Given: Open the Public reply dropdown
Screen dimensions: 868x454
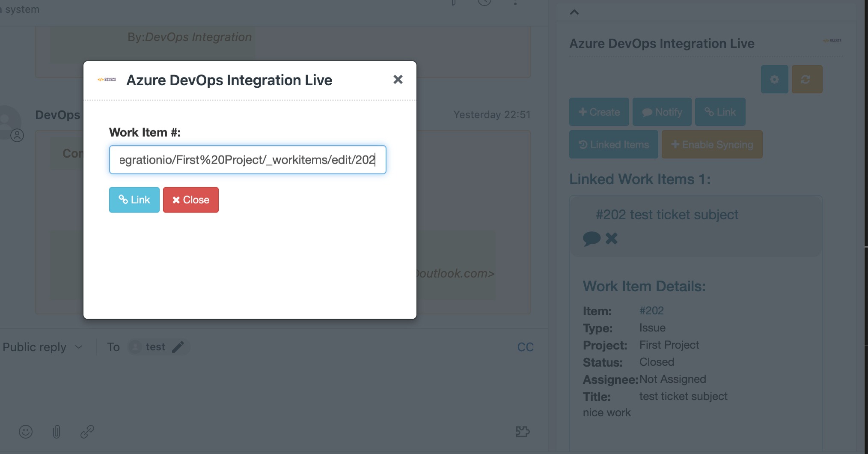Looking at the screenshot, I should [x=42, y=347].
